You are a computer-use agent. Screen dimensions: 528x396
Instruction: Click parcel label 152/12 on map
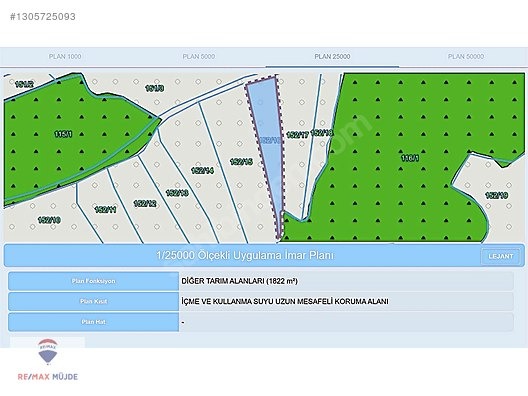[145, 204]
